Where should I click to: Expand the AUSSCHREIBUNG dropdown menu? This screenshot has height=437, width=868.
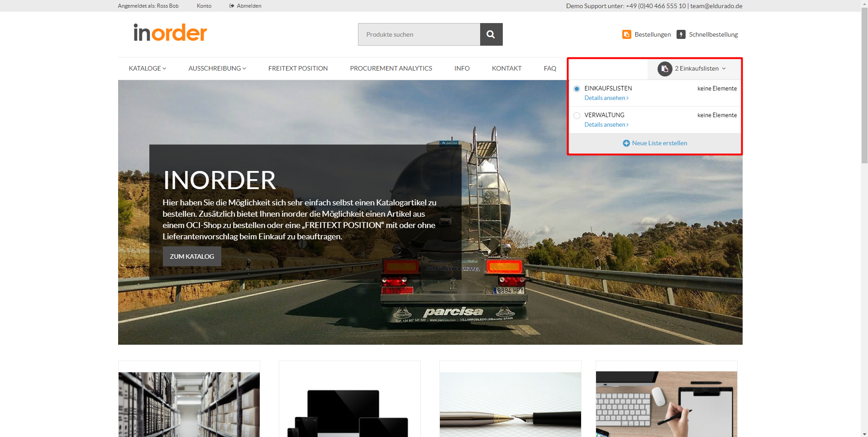coord(217,68)
